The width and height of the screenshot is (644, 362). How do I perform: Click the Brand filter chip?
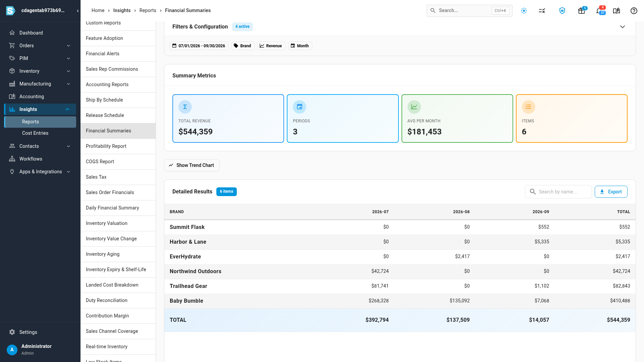[x=243, y=46]
